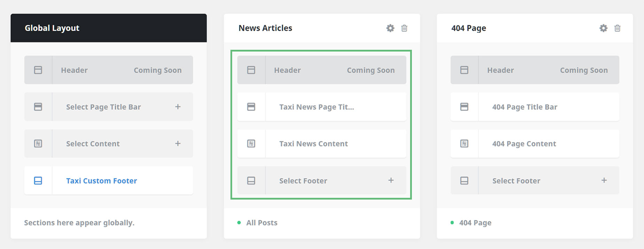Click footer icon in News Articles card
Viewport: 644px width, 249px height.
point(251,181)
